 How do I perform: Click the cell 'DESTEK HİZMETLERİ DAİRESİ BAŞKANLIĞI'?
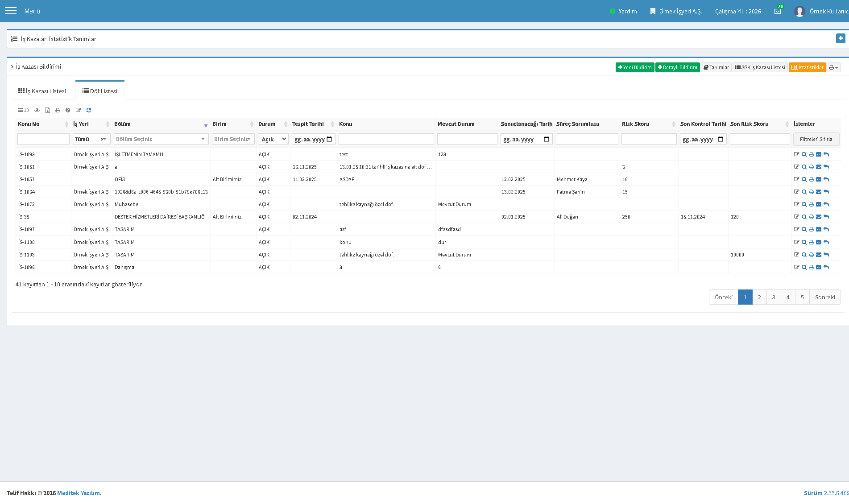(160, 217)
